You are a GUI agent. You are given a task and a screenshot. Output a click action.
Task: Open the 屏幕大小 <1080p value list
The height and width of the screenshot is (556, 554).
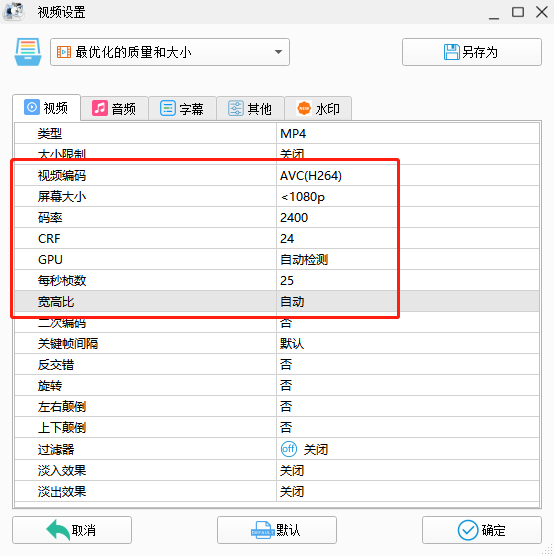(x=408, y=196)
